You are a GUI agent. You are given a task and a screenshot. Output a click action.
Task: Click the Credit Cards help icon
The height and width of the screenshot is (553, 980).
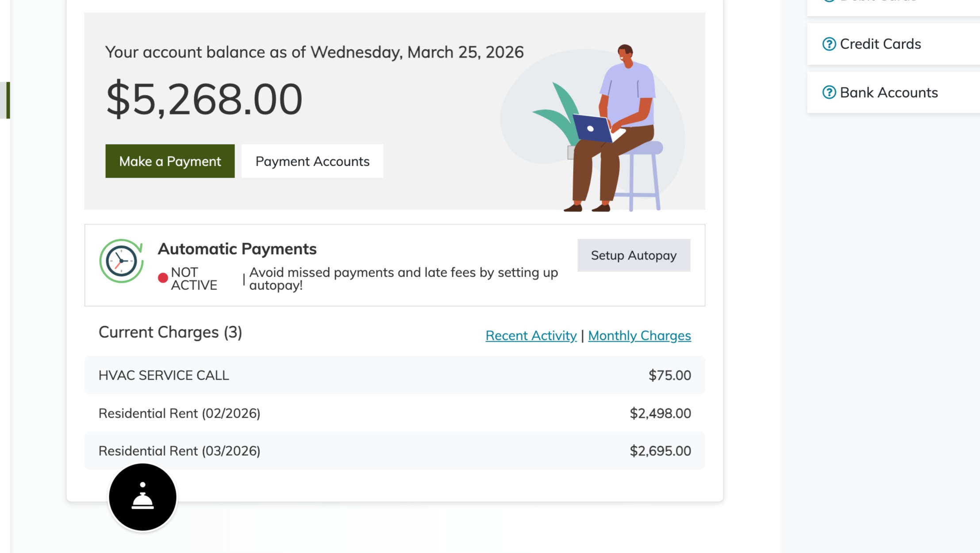pyautogui.click(x=829, y=44)
